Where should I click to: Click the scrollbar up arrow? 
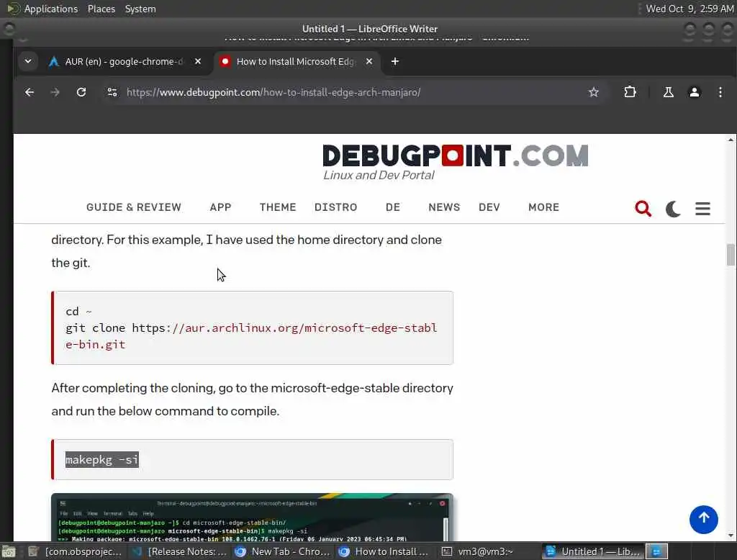pyautogui.click(x=731, y=140)
